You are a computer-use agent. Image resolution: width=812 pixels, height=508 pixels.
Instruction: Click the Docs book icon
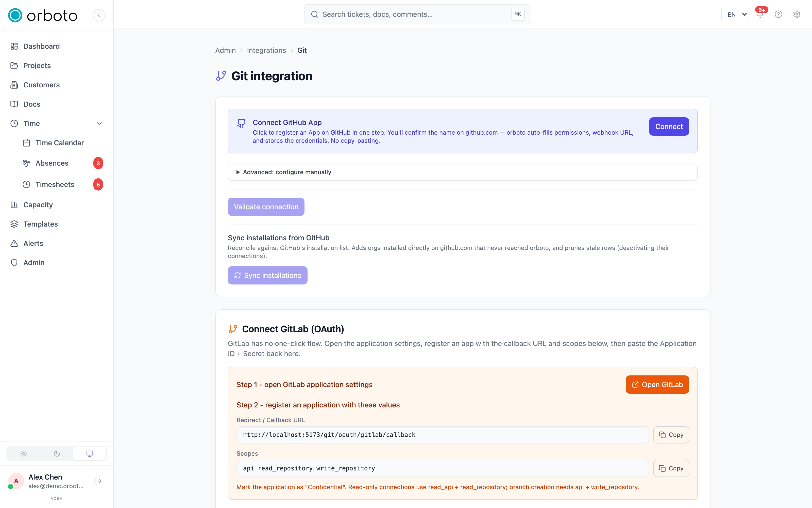pyautogui.click(x=14, y=104)
